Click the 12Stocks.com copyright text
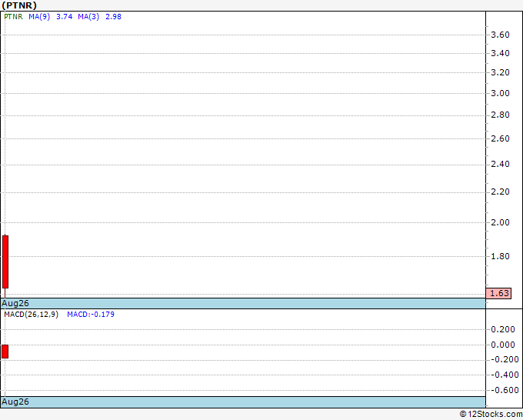 point(491,415)
